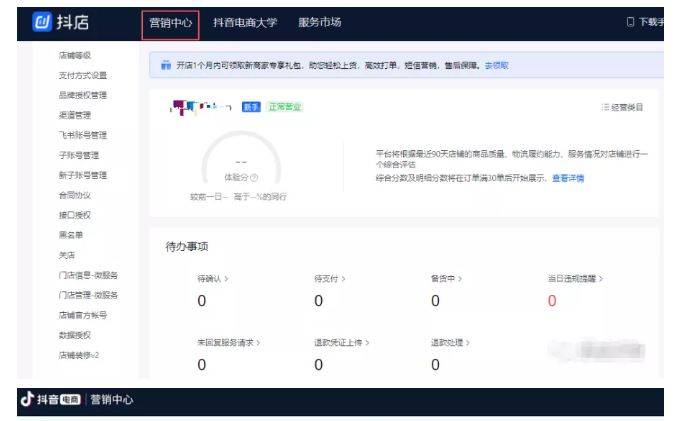The image size is (675, 421).
Task: Expand the 待支付 to-do entry
Action: [330, 279]
